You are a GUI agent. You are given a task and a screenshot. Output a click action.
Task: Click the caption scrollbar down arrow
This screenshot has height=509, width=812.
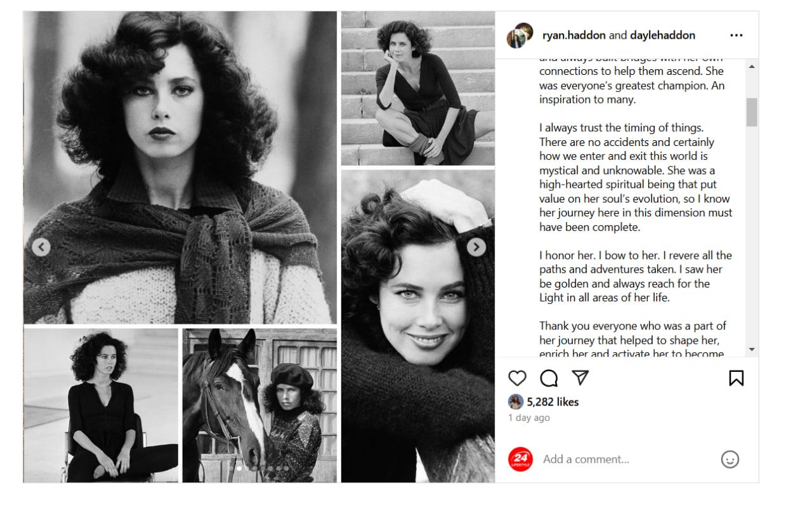coord(752,350)
